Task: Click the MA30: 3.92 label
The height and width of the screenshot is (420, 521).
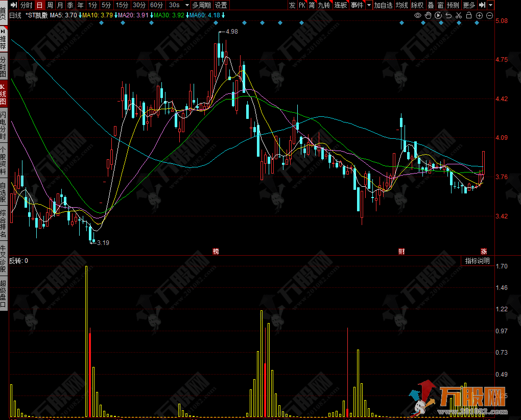Action: point(169,15)
